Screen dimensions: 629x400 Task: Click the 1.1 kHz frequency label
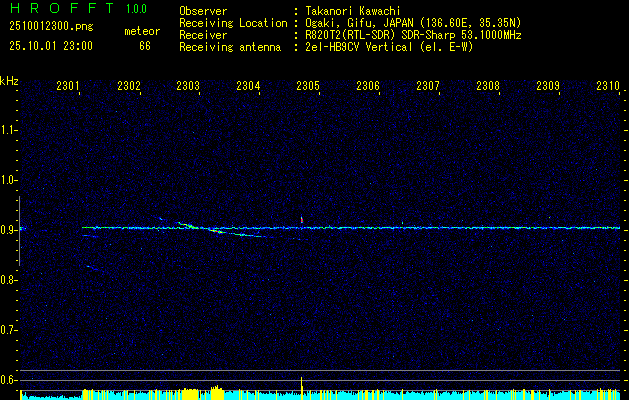click(8, 130)
